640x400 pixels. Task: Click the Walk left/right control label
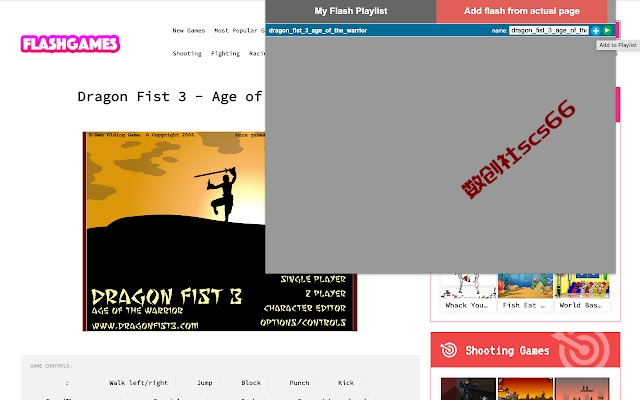coord(138,383)
